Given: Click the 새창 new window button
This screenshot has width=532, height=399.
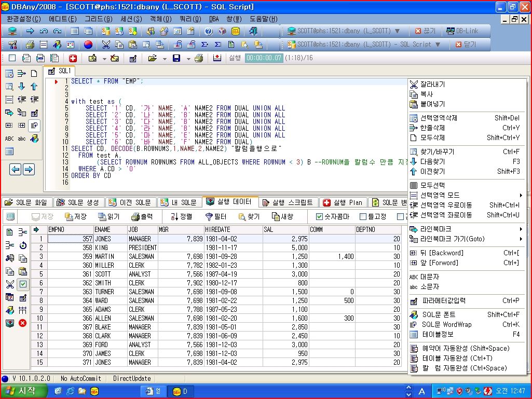Looking at the screenshot, I should [283, 216].
